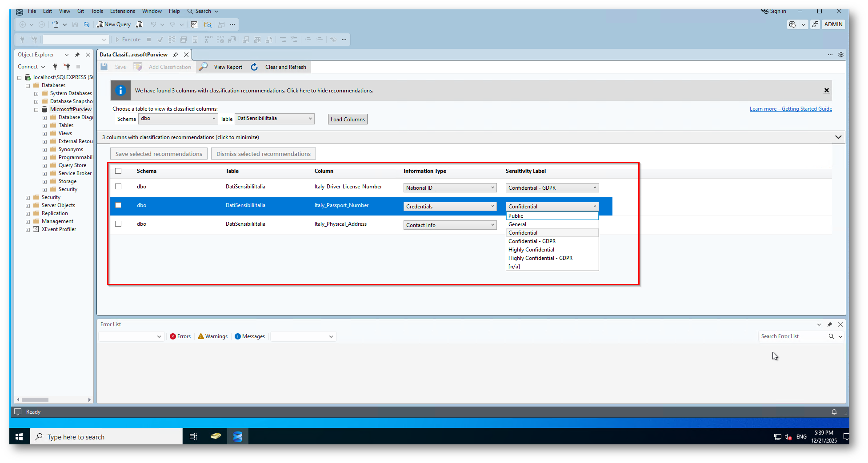Check the Italy_Physical_Address row checkbox

pyautogui.click(x=118, y=224)
